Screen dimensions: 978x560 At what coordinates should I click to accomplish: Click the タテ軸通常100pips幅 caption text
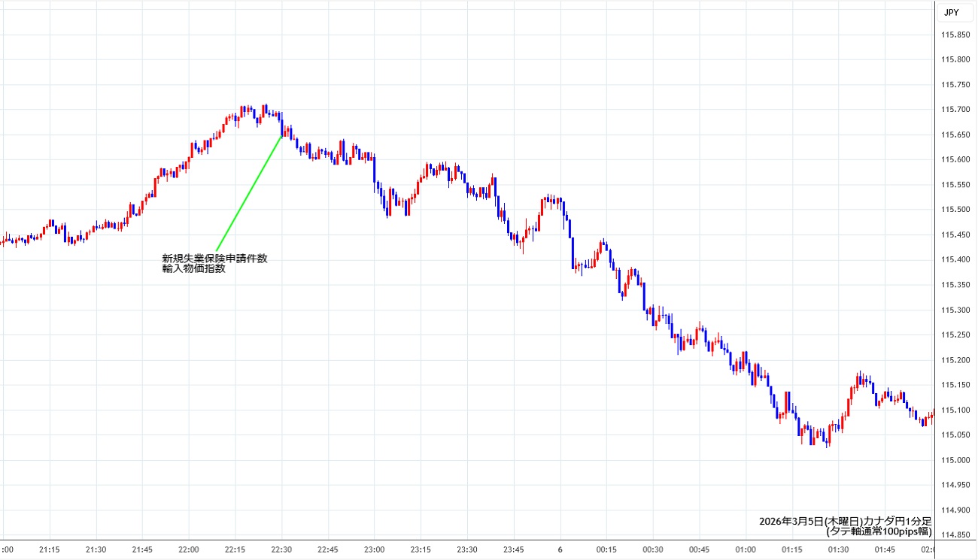point(879,531)
